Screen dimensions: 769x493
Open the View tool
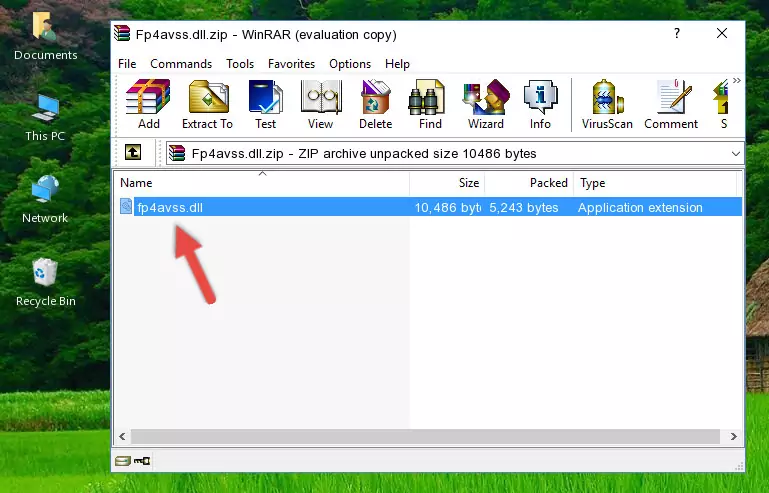point(321,104)
